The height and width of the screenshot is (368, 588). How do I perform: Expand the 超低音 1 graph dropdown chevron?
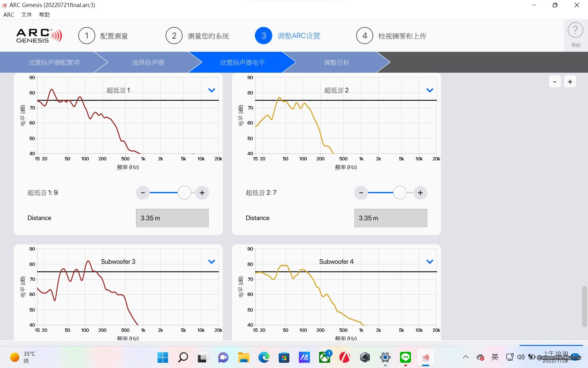pyautogui.click(x=212, y=90)
